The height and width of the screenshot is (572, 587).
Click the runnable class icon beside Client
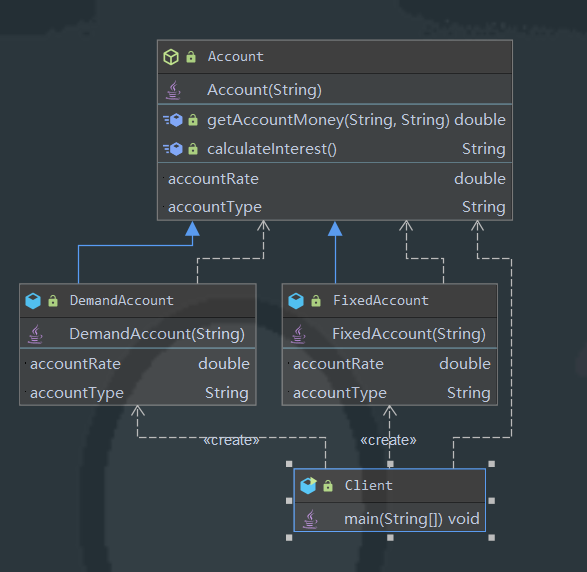(x=308, y=486)
